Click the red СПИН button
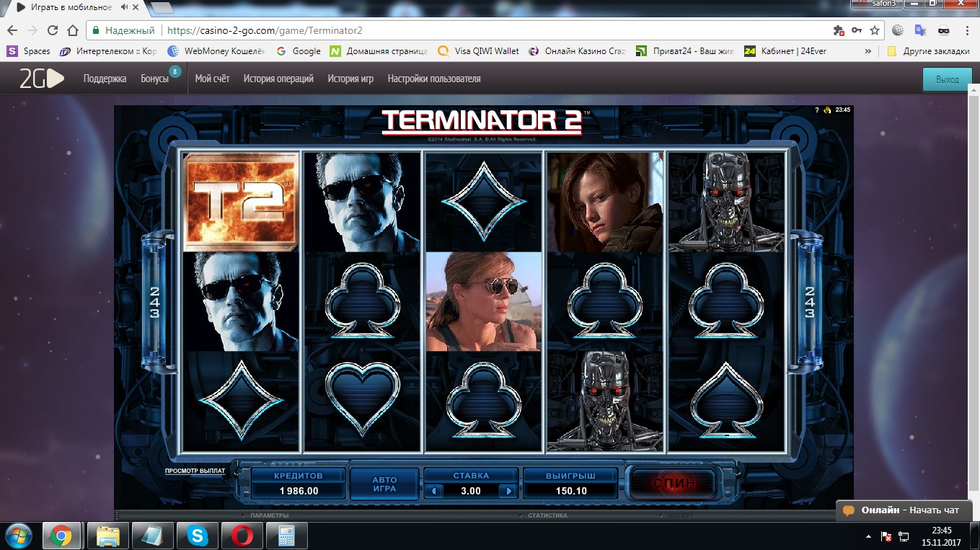Screen dimensions: 980x550 (674, 483)
